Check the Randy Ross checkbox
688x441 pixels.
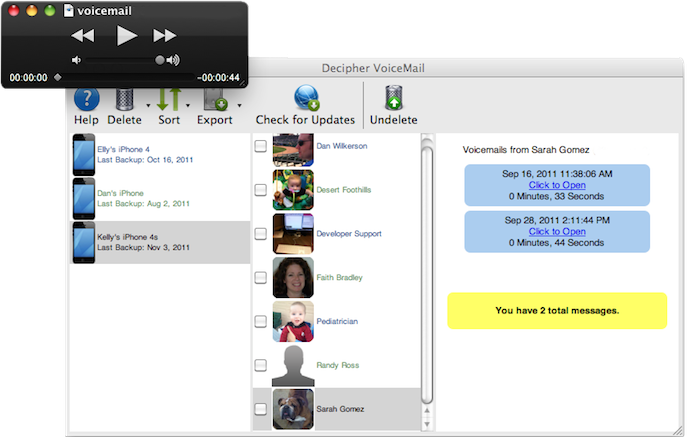click(x=261, y=366)
